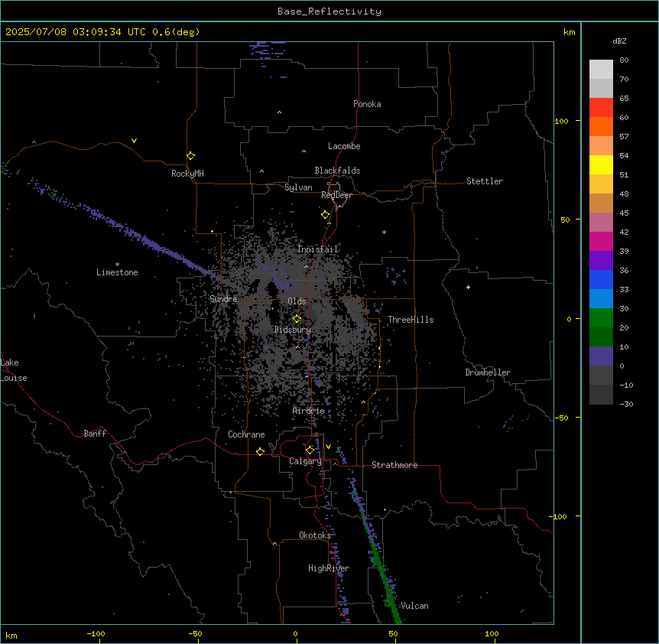Click the 80 value on dBZ legend
Screen dimensions: 659x644
[x=624, y=60]
